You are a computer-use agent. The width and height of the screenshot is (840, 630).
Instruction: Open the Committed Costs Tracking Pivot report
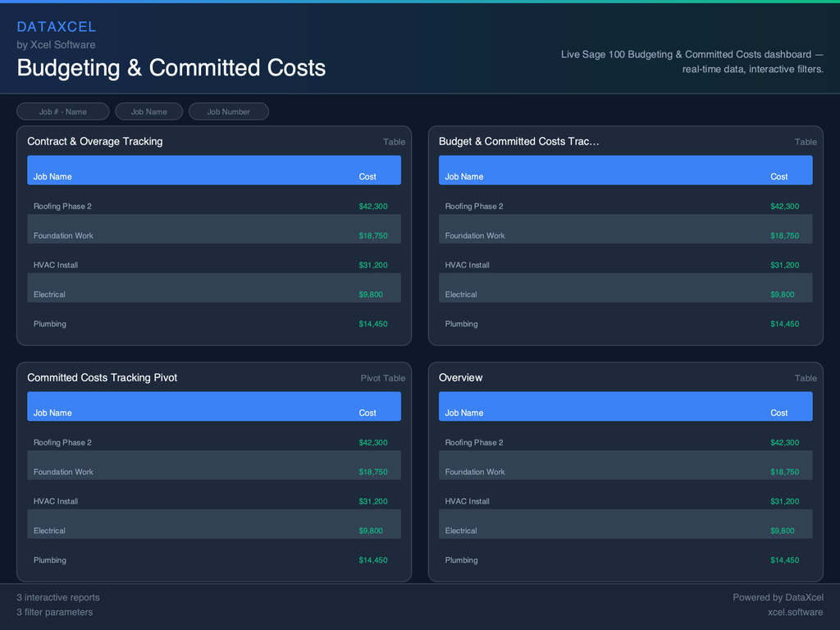[103, 377]
